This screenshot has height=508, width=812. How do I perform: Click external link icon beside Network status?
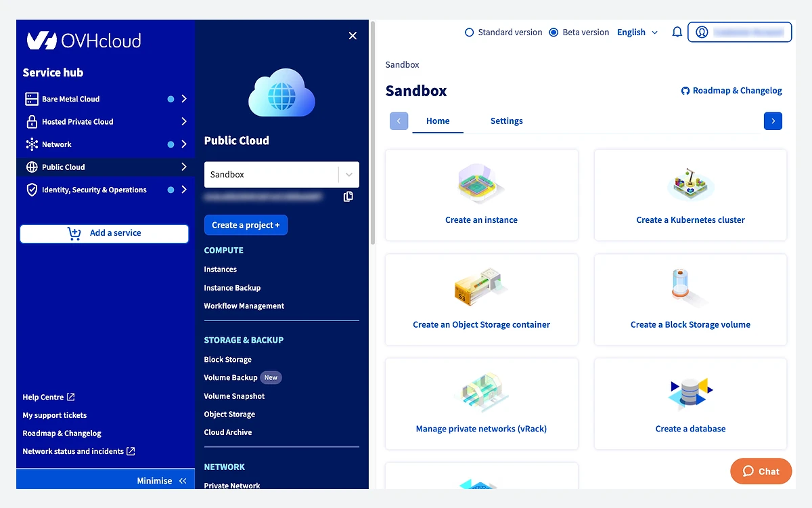(131, 451)
